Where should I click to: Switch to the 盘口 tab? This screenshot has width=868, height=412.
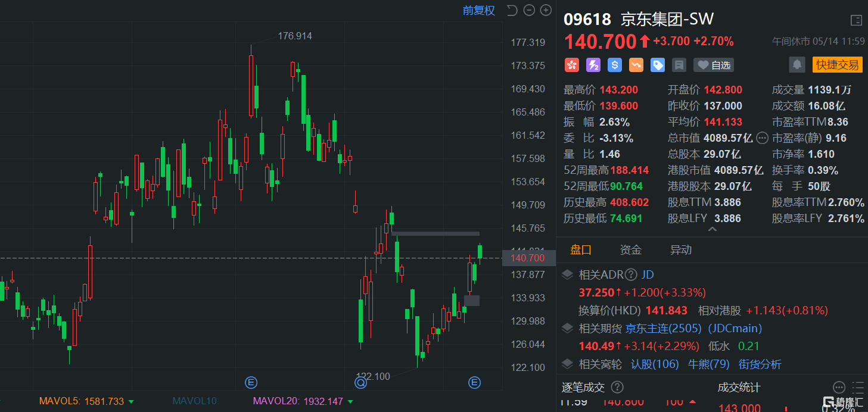tap(581, 250)
